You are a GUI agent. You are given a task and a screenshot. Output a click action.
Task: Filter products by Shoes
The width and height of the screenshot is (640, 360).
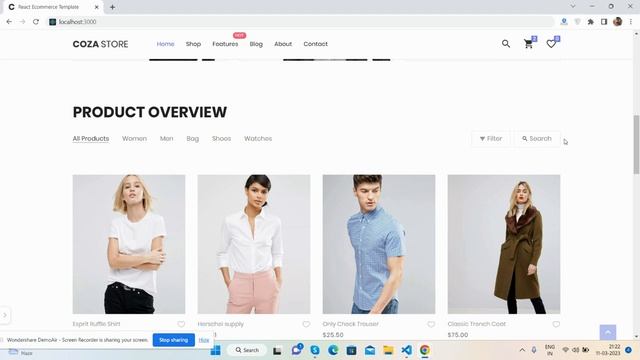[221, 139]
